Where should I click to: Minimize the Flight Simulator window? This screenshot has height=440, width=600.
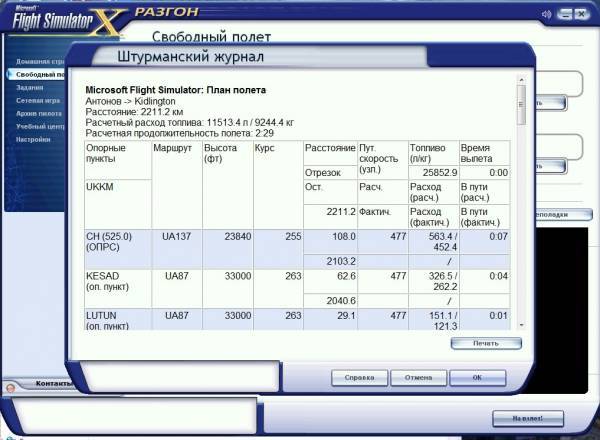564,14
